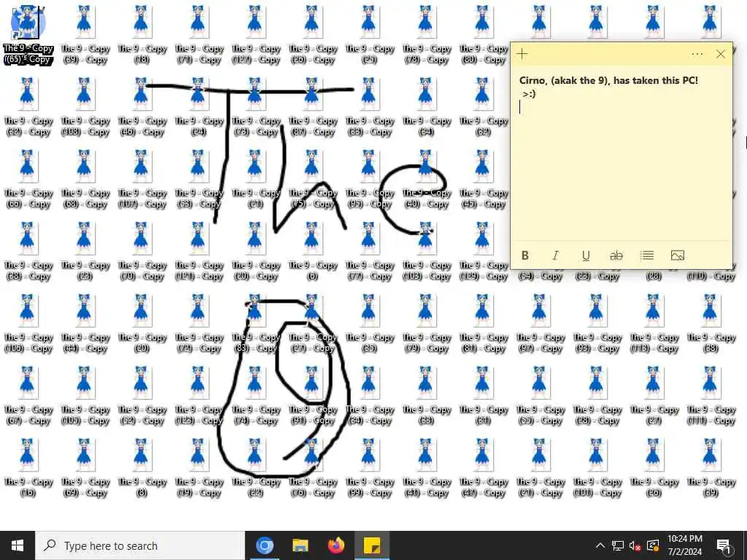Open the muted volume tray icon
Image resolution: width=747 pixels, height=560 pixels.
tap(635, 545)
